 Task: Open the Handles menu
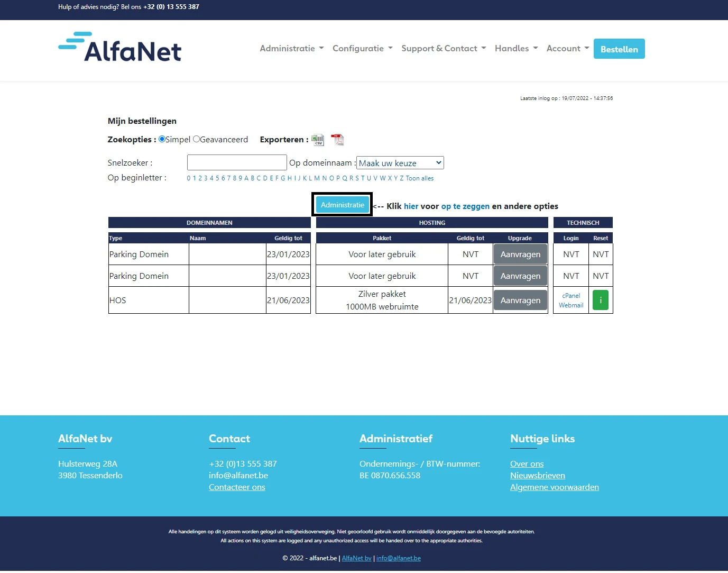point(516,48)
